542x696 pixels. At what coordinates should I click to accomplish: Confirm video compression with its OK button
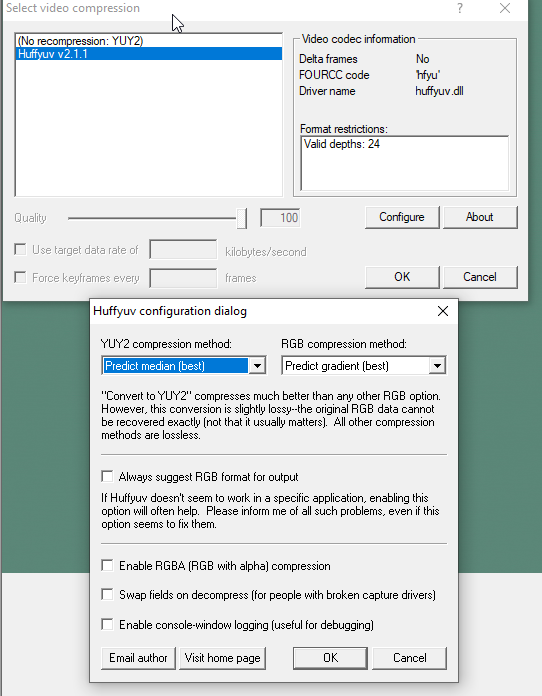[402, 277]
